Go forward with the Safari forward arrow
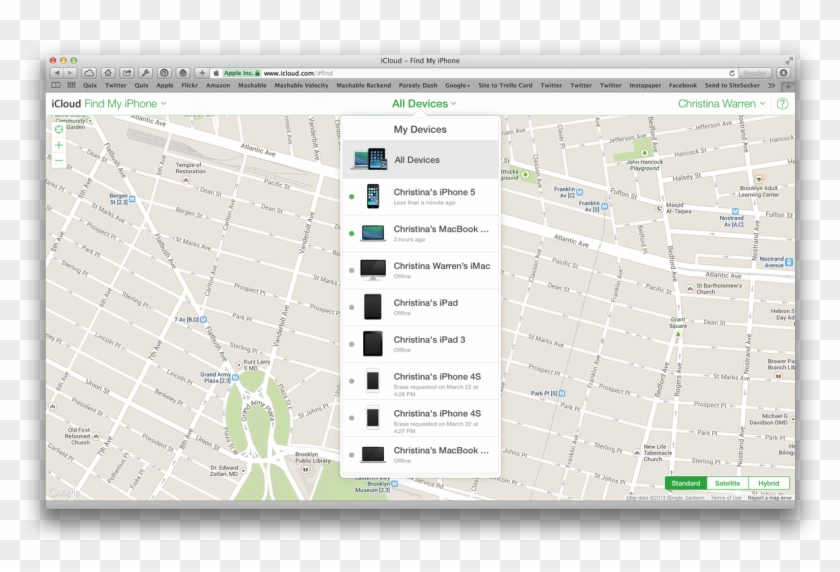 coord(70,73)
